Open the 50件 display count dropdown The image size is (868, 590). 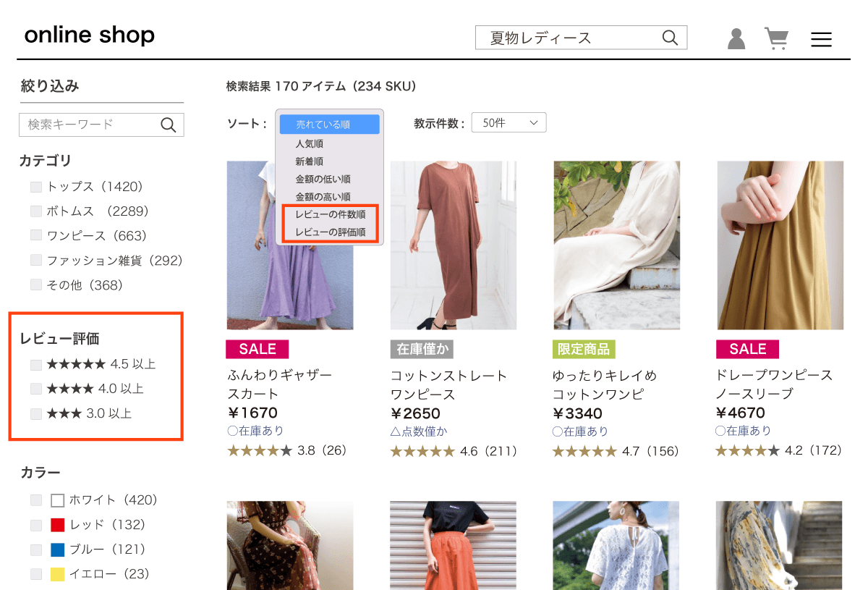509,123
